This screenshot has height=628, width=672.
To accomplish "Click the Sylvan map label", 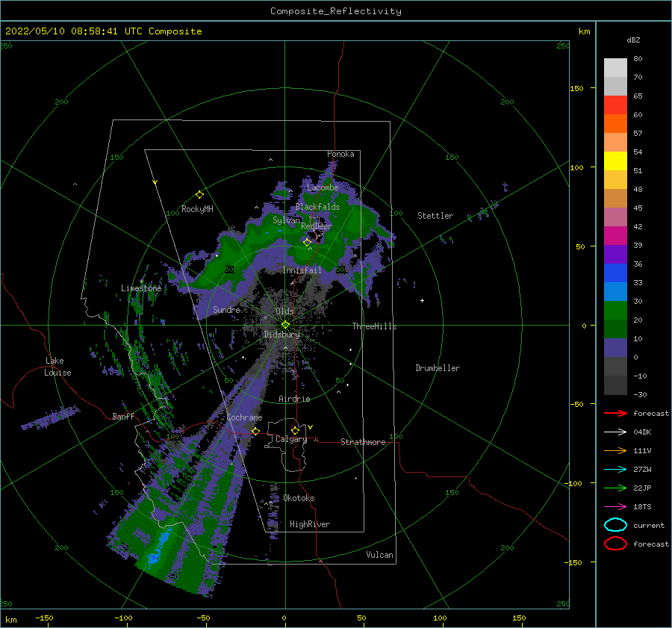I will (286, 220).
